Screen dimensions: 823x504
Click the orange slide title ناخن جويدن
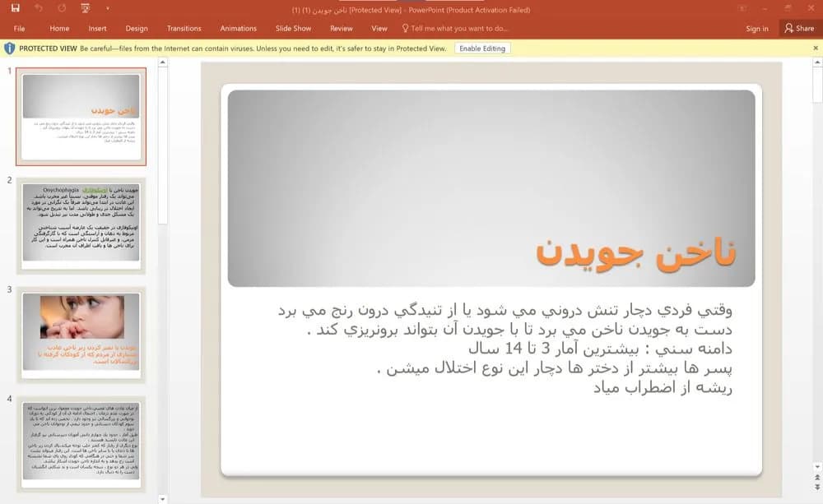[x=635, y=254]
